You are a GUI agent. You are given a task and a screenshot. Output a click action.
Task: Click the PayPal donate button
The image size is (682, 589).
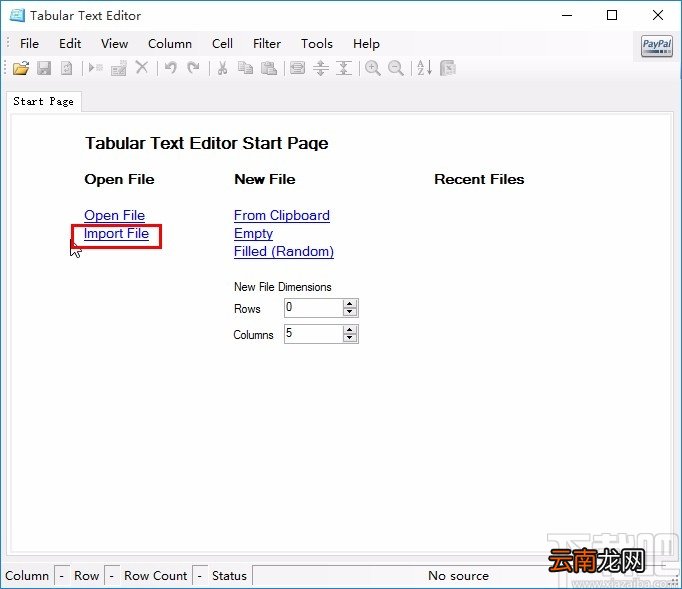[x=657, y=46]
